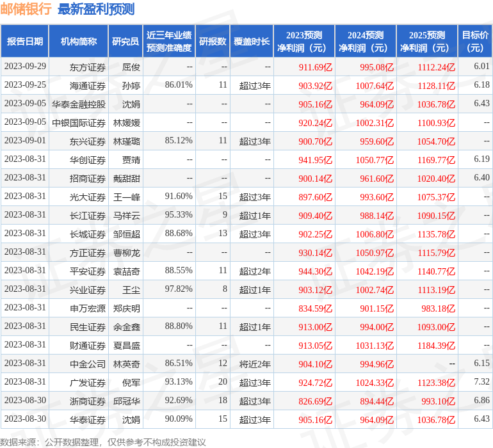Image resolution: width=493 pixels, height=448 pixels.
Task: Click researcher name 马祥云
Action: 127,215
